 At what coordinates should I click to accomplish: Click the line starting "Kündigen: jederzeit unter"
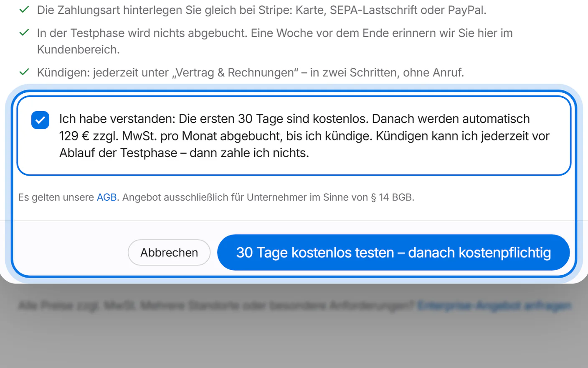pyautogui.click(x=251, y=73)
